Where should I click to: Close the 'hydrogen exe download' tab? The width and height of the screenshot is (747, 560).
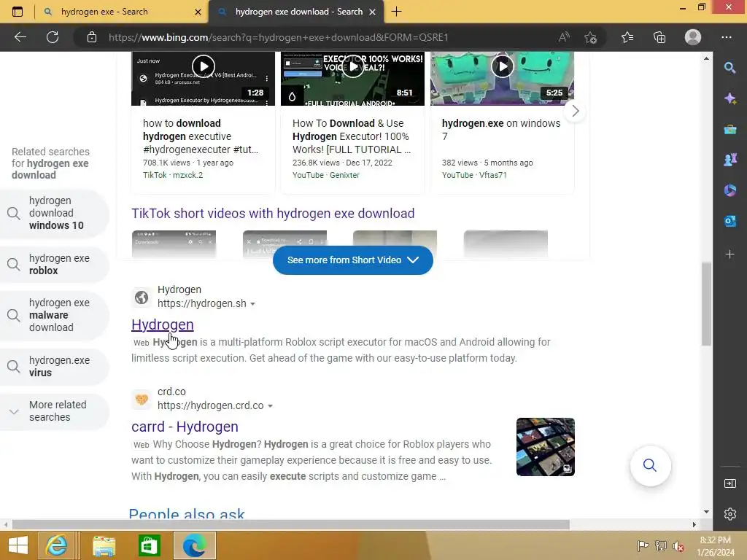(x=373, y=12)
